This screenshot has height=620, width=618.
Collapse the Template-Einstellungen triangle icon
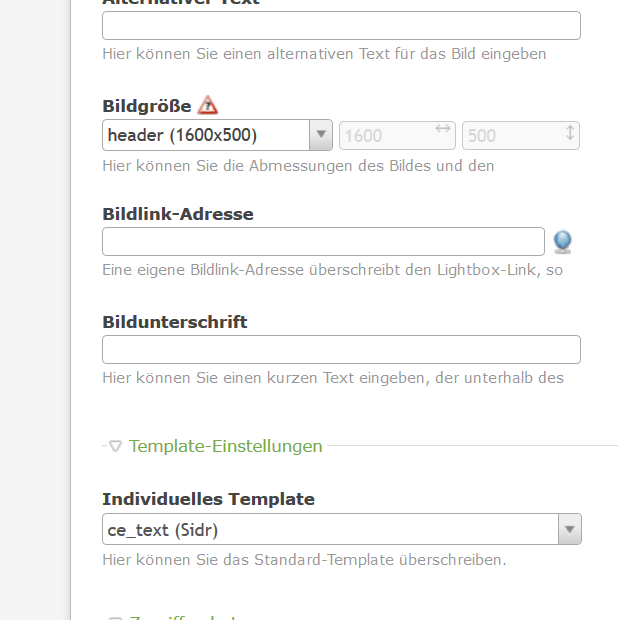click(x=116, y=446)
